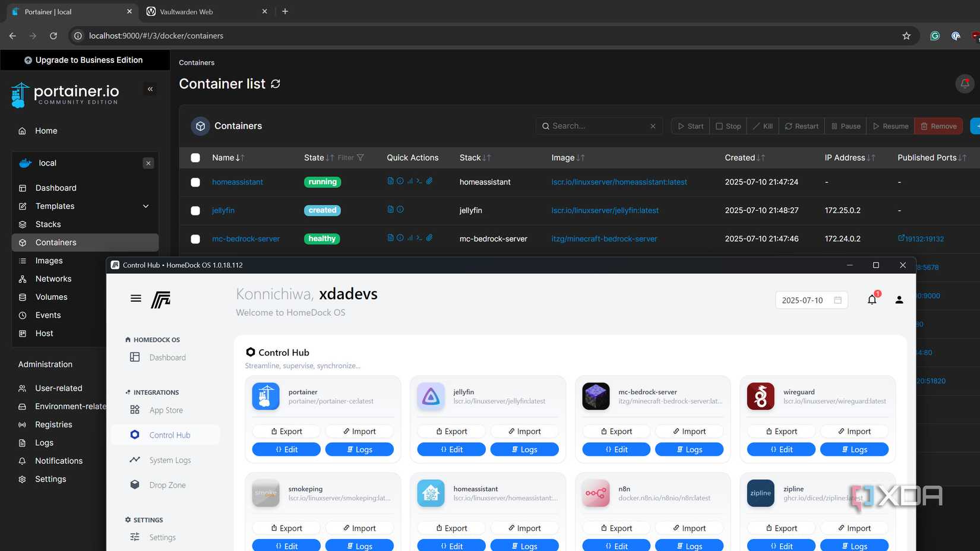Click n8n app icon in Control Hub

click(596, 493)
